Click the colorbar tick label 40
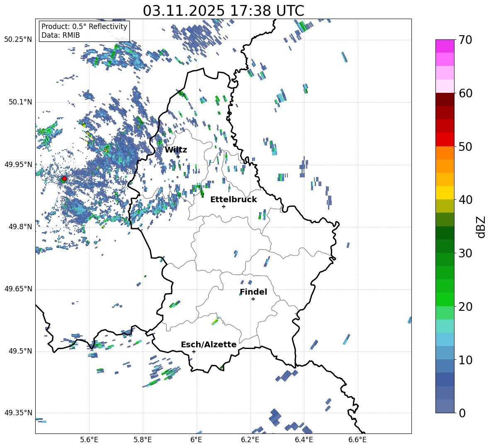The height and width of the screenshot is (448, 491). pyautogui.click(x=465, y=200)
